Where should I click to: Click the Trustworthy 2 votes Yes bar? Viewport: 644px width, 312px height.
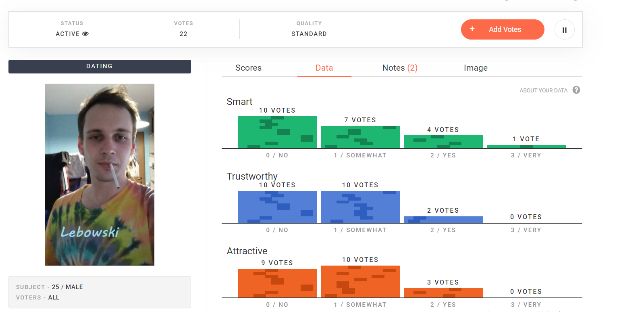[443, 220]
